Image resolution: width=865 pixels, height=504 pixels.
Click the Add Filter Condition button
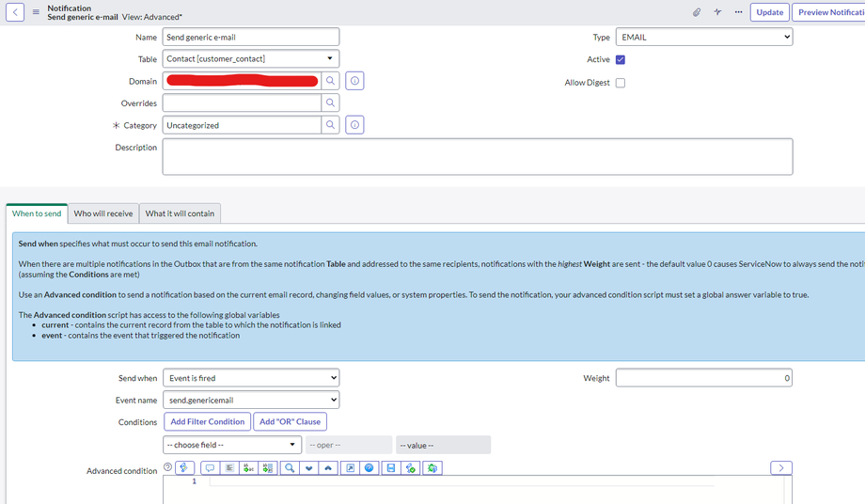pos(207,421)
